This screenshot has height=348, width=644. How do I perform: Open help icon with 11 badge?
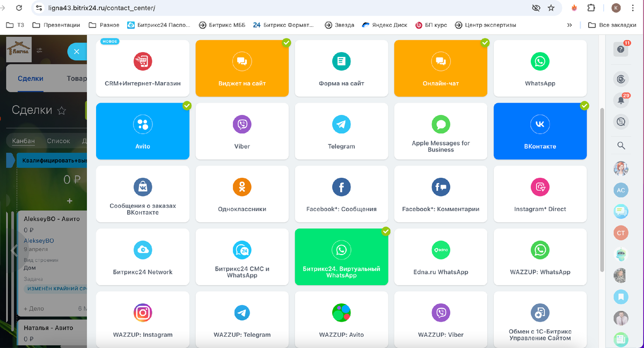pos(621,49)
